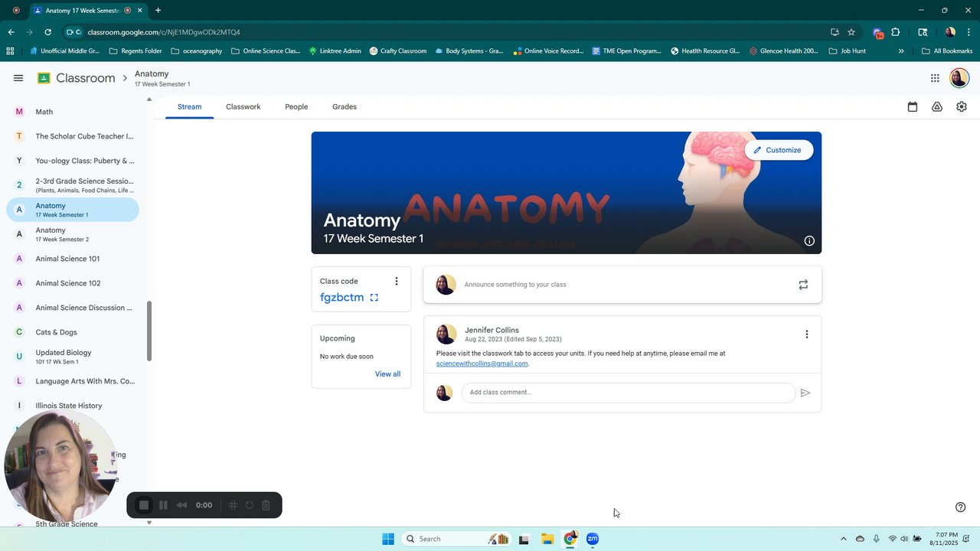Open Illinois State History class in sidebar
The image size is (980, 551).
point(73,406)
